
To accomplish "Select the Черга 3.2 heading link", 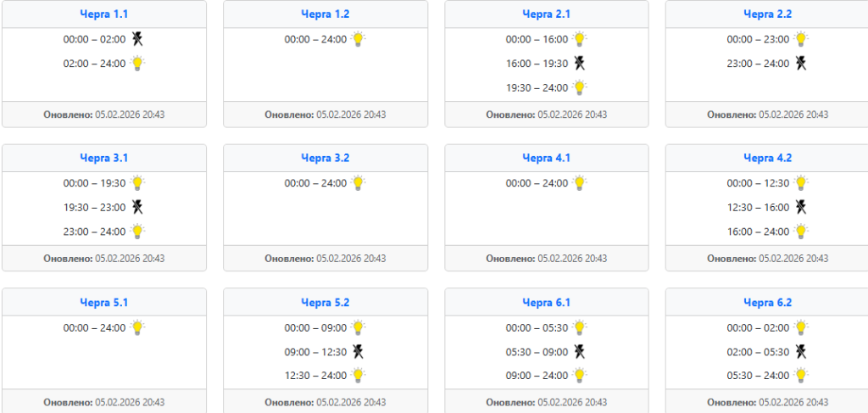I will click(325, 158).
